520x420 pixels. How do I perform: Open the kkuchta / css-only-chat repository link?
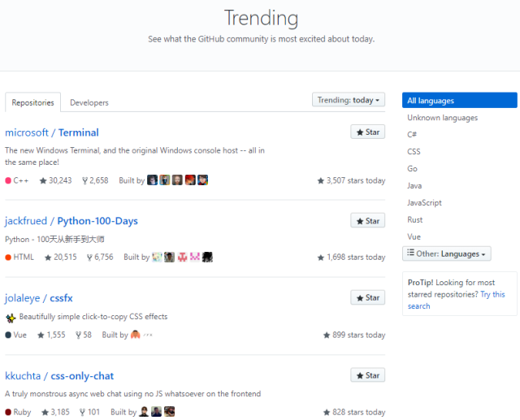59,375
